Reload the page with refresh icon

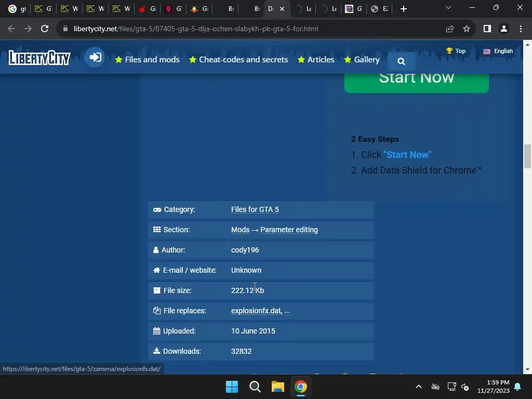45,29
